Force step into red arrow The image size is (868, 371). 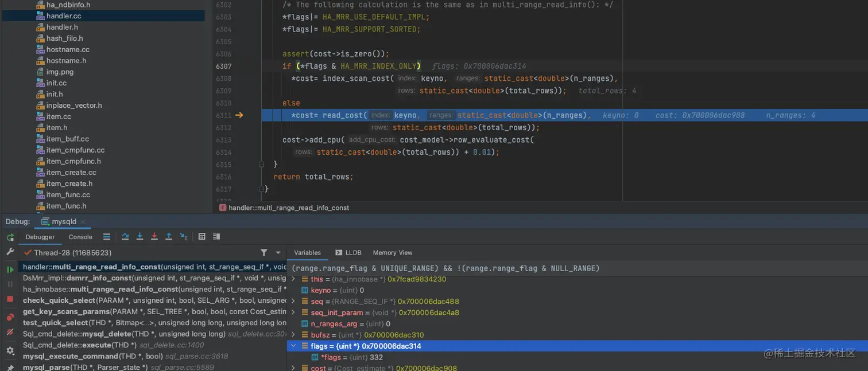[x=154, y=237]
